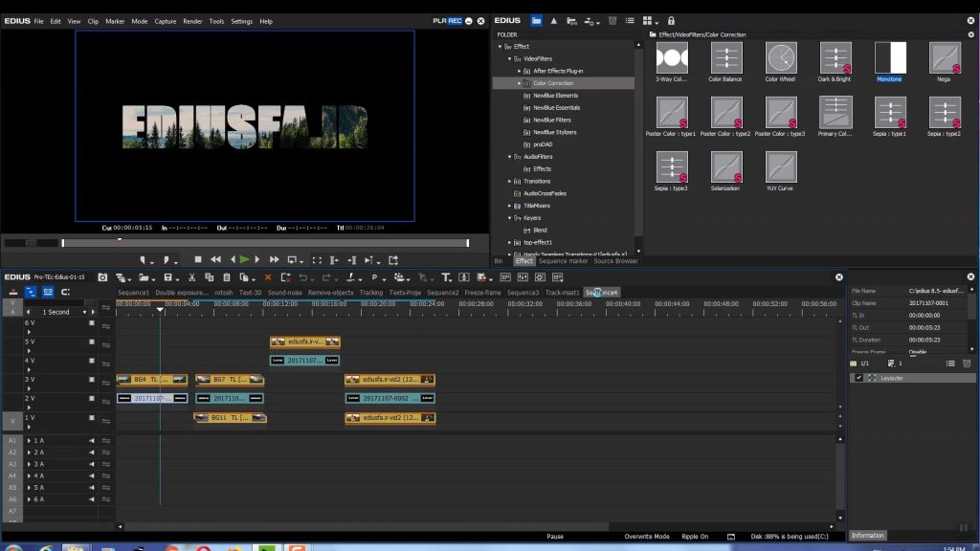Expand the TitleMixers folder
This screenshot has height=551, width=980.
[x=509, y=206]
